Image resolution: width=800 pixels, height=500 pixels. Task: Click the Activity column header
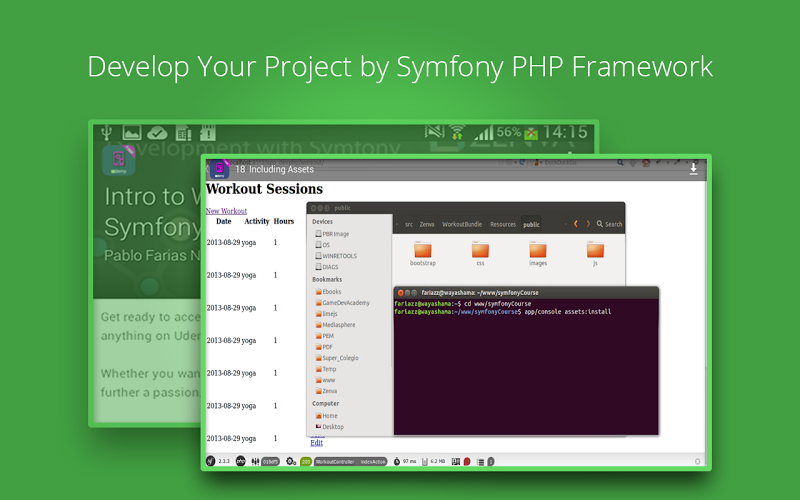coord(257,221)
